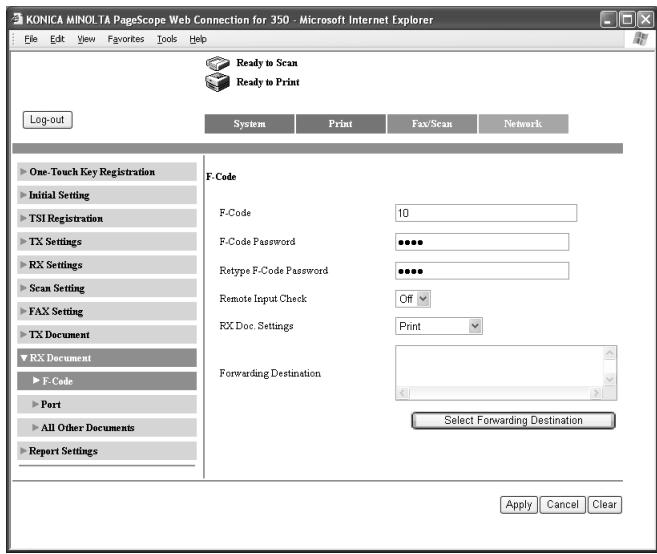Click the F-Code input field
Viewport: 657px width, 554px height.
tap(486, 213)
